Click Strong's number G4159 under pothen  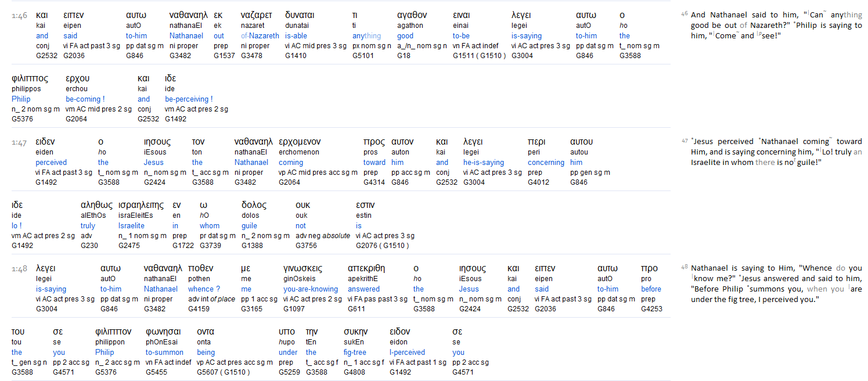click(199, 309)
